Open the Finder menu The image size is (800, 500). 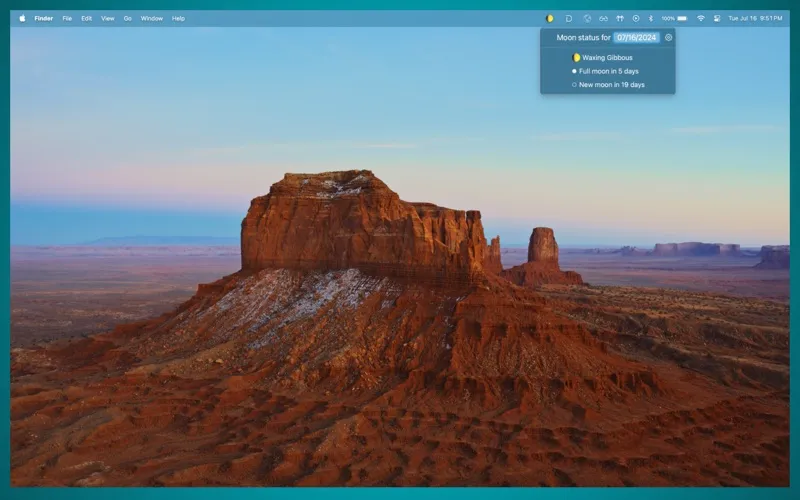click(x=43, y=18)
